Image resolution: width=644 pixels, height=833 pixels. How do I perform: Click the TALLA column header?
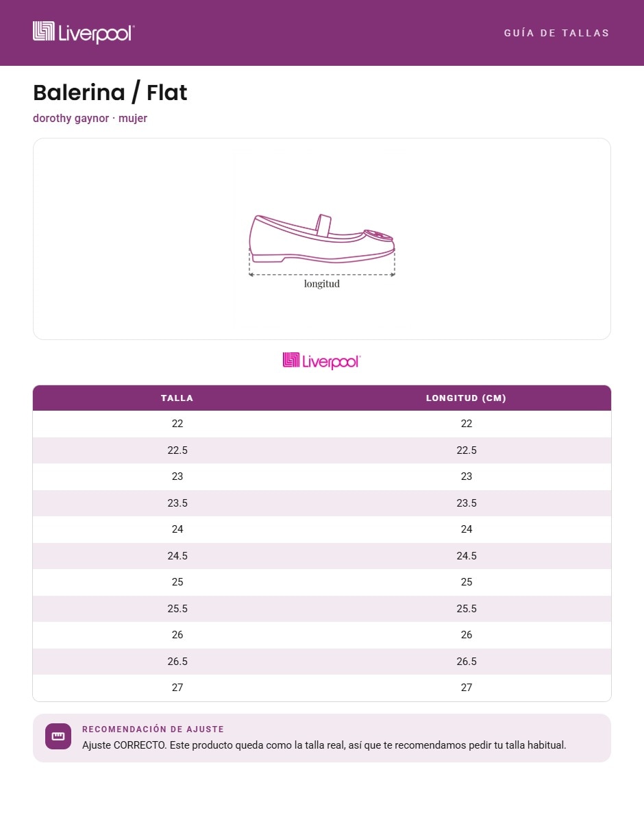coord(177,398)
